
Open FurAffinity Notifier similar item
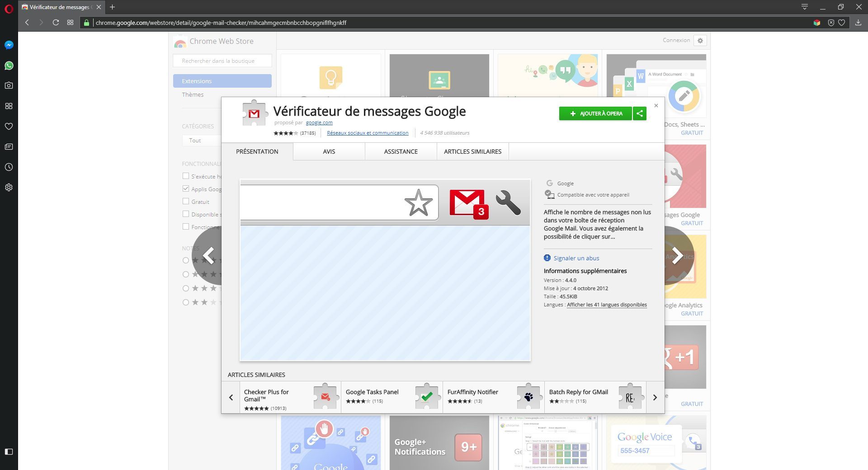pyautogui.click(x=494, y=397)
